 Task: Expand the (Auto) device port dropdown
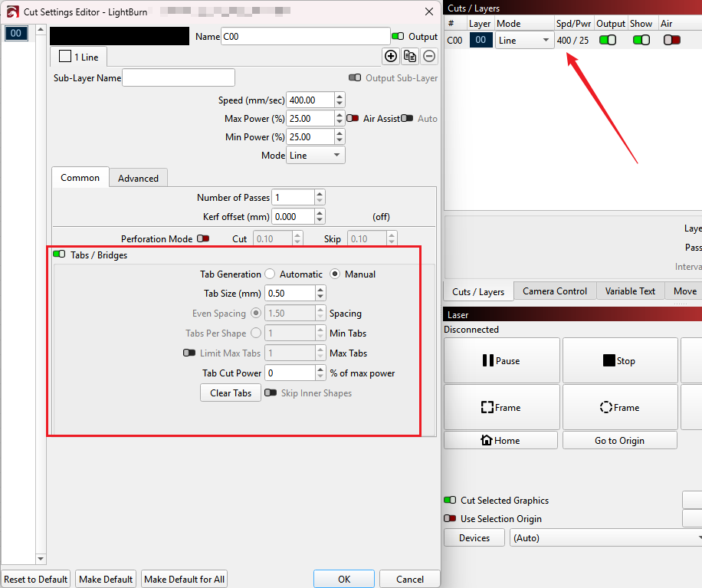[605, 538]
